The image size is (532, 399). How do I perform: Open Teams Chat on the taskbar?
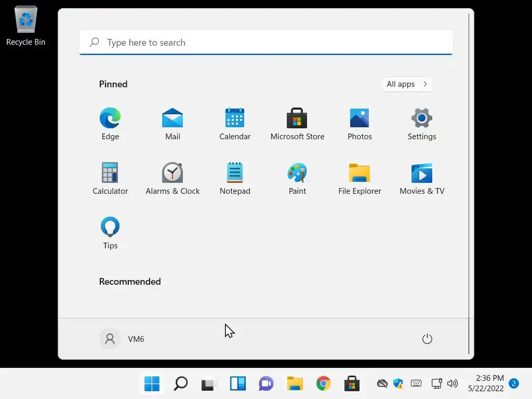pos(266,384)
